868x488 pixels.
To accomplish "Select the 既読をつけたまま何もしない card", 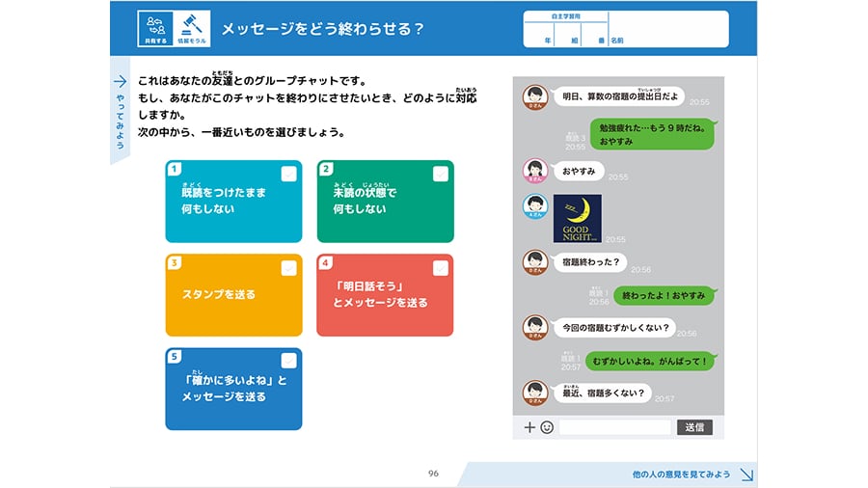I will [233, 202].
